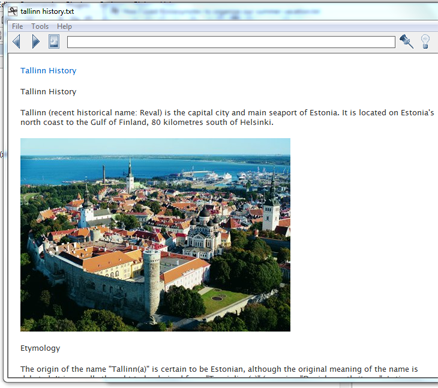Click the blue page icon beside the arrows
The image size is (438, 388).
click(54, 42)
